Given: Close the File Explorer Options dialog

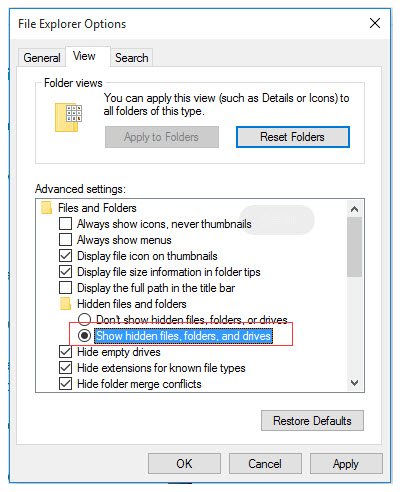Looking at the screenshot, I should coord(375,23).
